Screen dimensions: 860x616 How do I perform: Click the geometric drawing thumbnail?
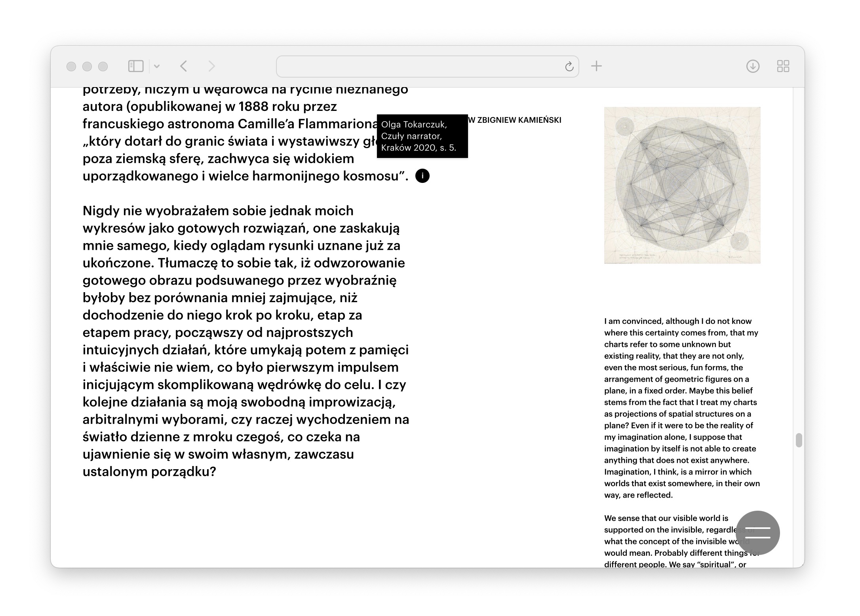coord(682,185)
